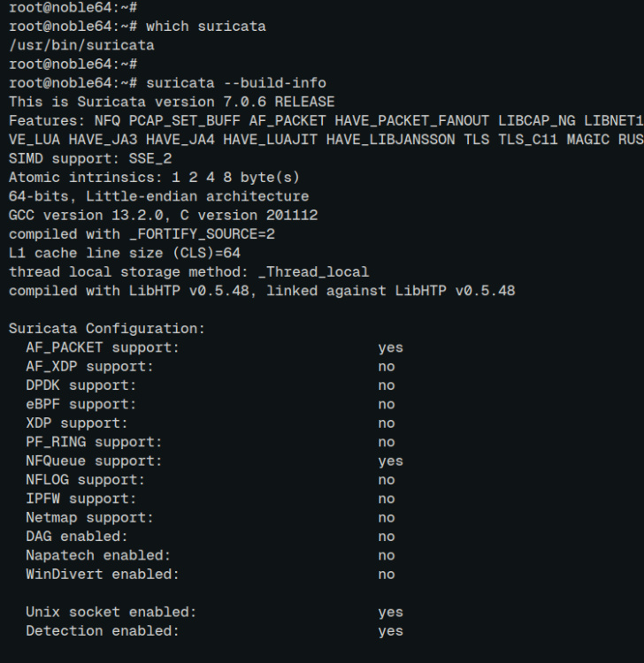644x663 pixels.
Task: Click the /usr/bin/suricata path output
Action: tap(81, 45)
